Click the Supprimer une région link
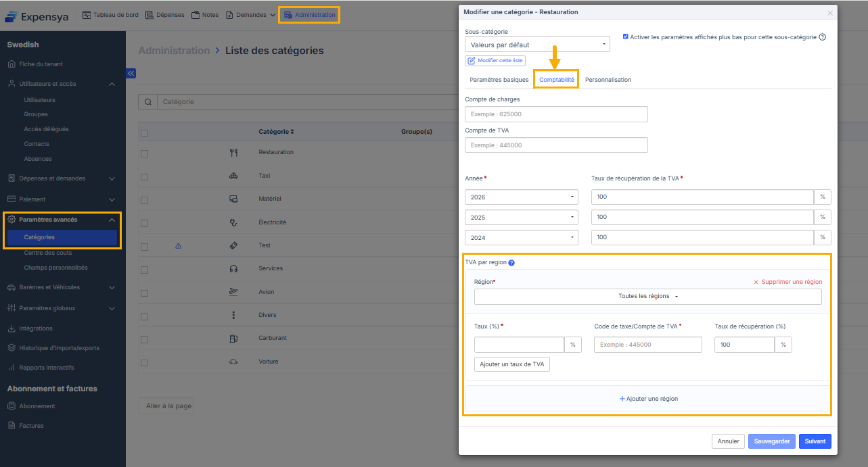Viewport: 868px width, 467px height. pos(787,282)
